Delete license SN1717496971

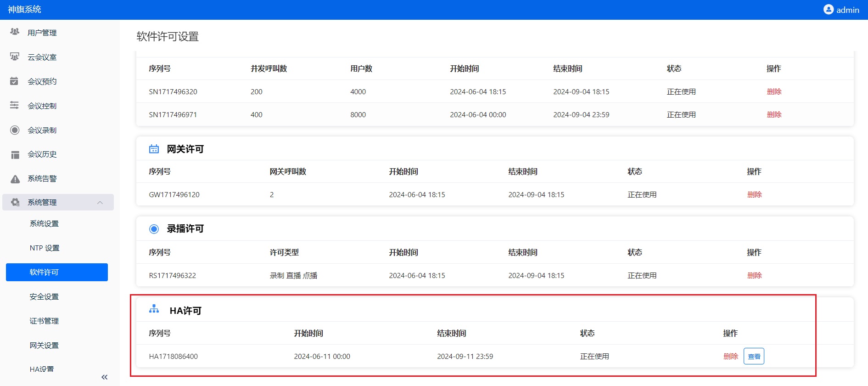click(x=774, y=114)
